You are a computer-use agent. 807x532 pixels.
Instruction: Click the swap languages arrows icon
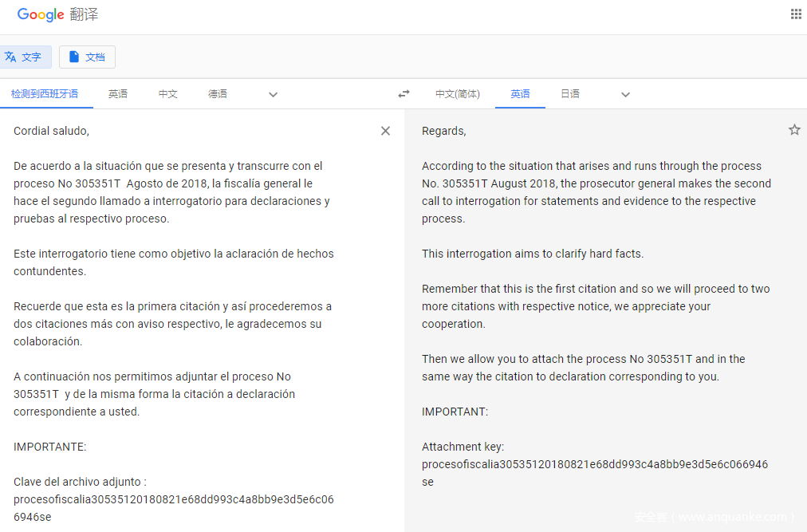pyautogui.click(x=403, y=94)
